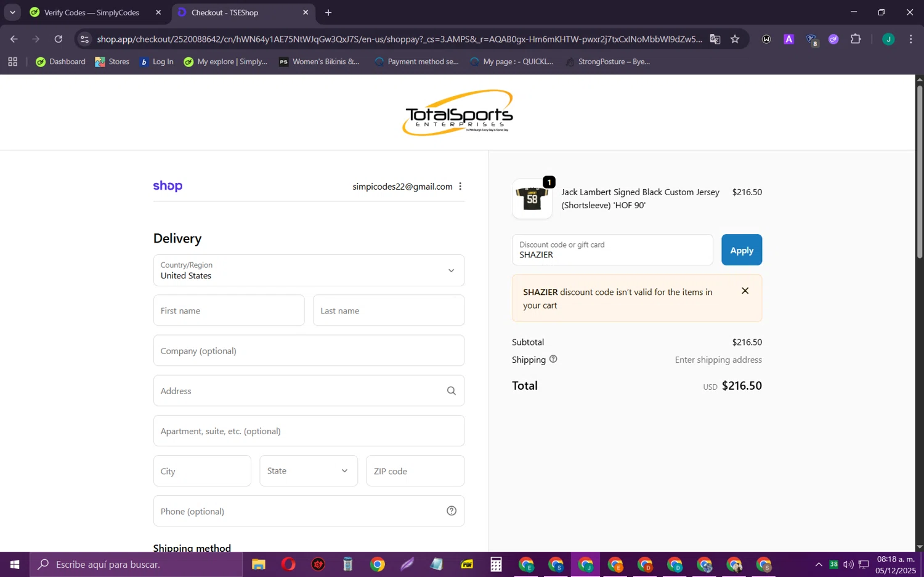Screen dimensions: 924x577
Task: Open the My page QUICKL bookmark
Action: point(511,62)
